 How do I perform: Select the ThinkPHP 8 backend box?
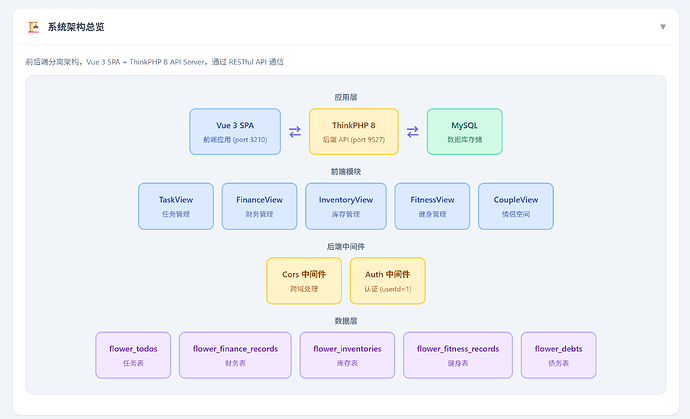click(x=354, y=132)
